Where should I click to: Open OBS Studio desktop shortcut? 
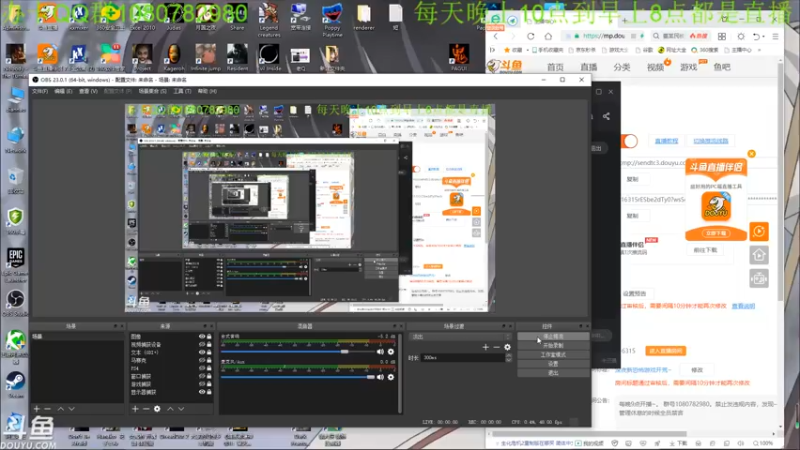[15, 303]
